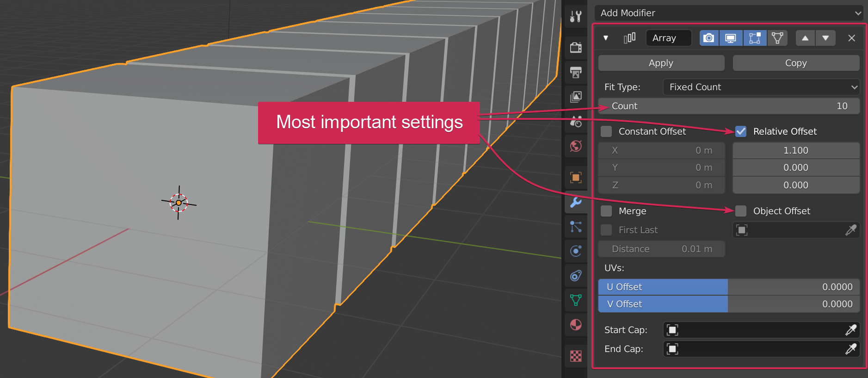Click the Start Cap eyedropper icon
Image resolution: width=868 pixels, height=378 pixels.
click(851, 330)
